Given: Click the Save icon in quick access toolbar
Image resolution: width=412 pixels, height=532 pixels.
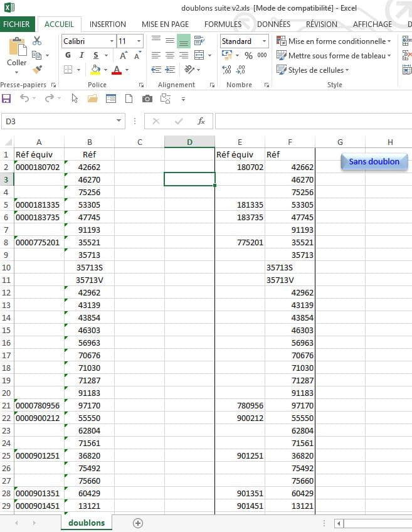Looking at the screenshot, I should 7,98.
